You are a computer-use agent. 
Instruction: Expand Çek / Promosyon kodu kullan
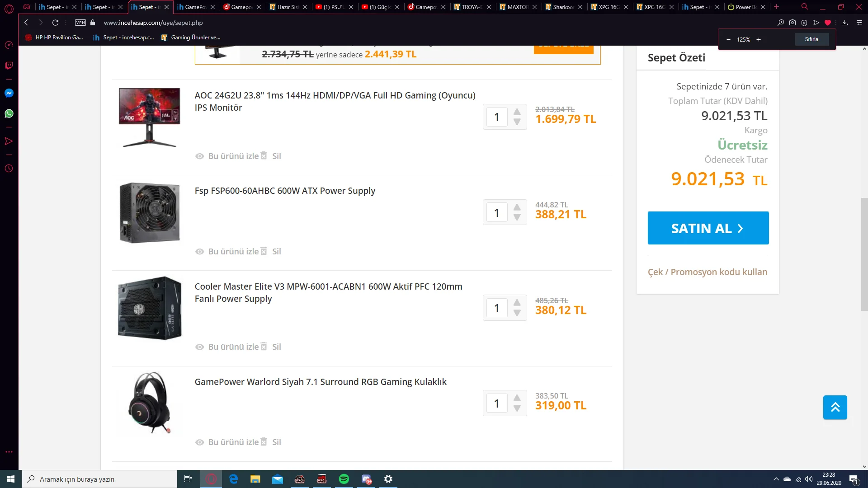click(x=707, y=272)
